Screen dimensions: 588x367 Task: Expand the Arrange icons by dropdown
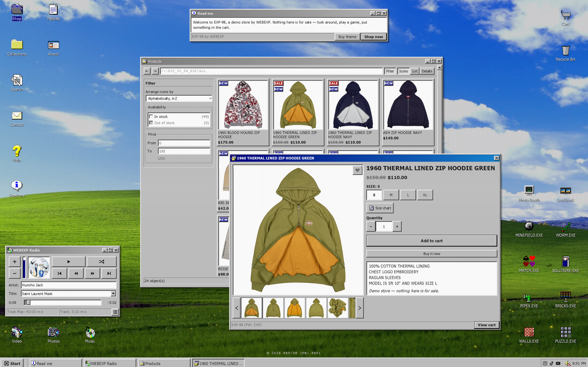[179, 99]
